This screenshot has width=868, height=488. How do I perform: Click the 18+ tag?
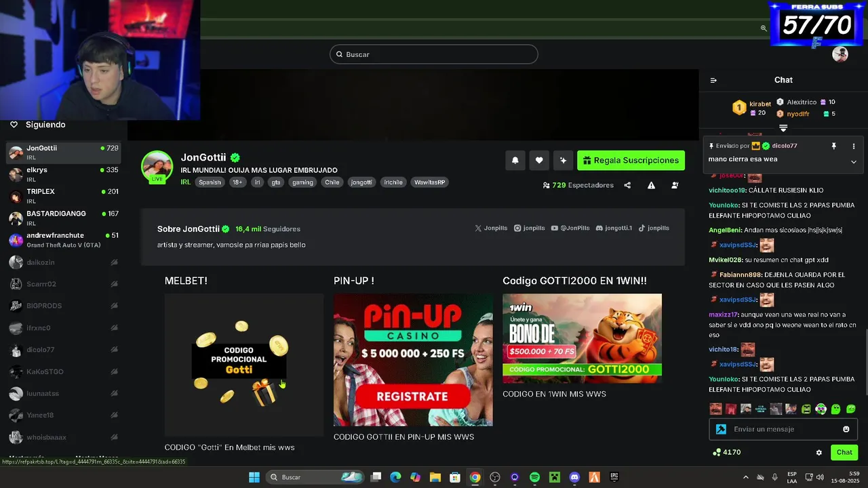(x=237, y=182)
